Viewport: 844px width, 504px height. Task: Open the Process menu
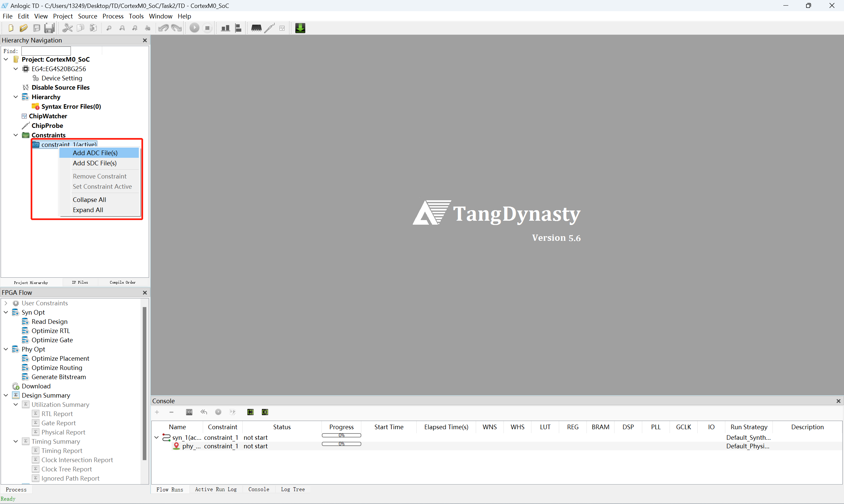click(x=113, y=16)
